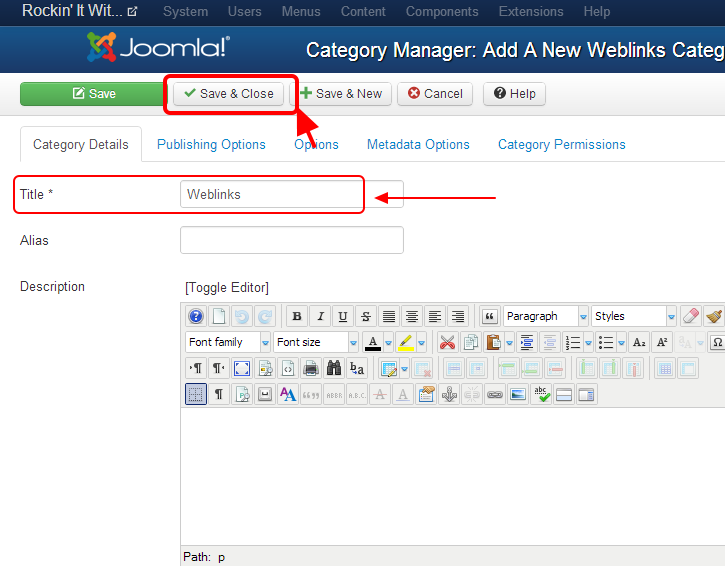Viewport: 725px width, 566px height.
Task: Click the [Toggle Editor] link
Action: [227, 287]
